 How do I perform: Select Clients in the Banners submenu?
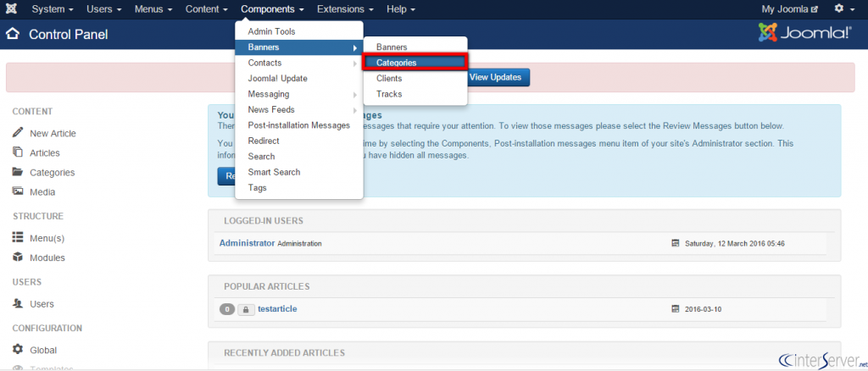click(x=415, y=79)
